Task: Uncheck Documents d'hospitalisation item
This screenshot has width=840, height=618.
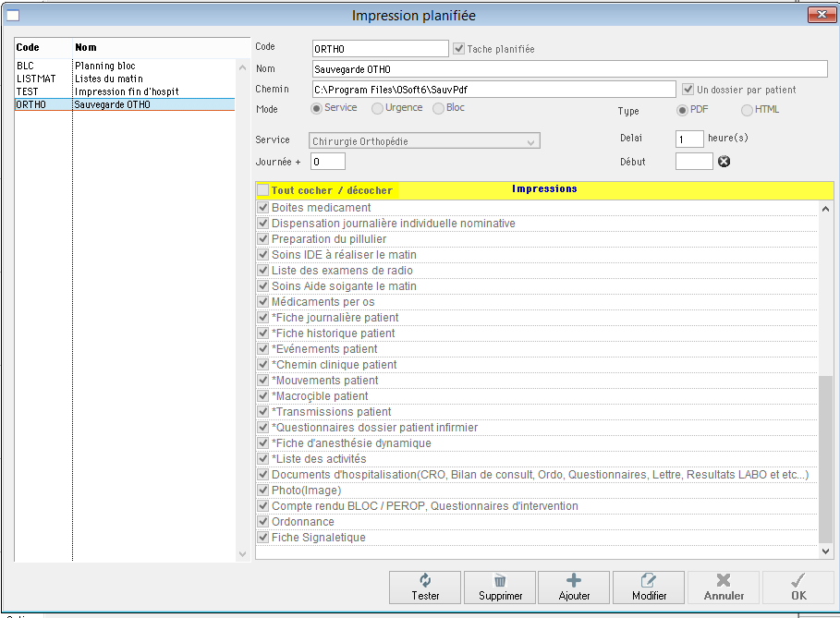Action: 263,475
